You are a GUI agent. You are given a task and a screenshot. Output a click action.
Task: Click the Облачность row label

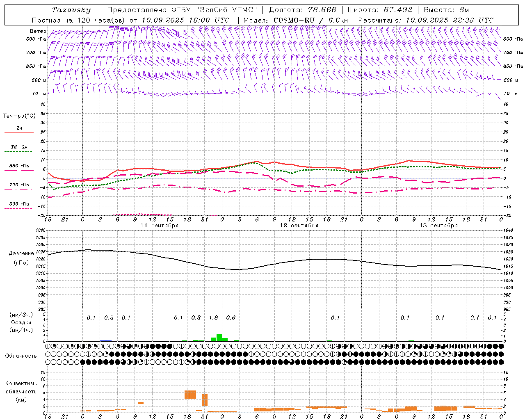pos(21,356)
